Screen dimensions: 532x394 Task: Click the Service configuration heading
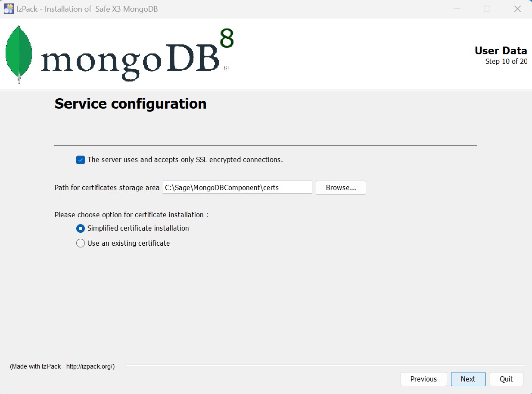click(130, 104)
